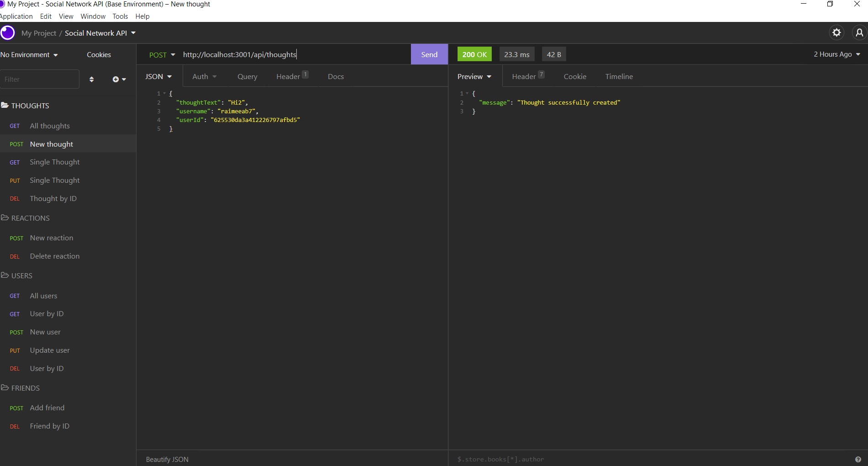Collapse the FRIENDS folder

pos(21,388)
